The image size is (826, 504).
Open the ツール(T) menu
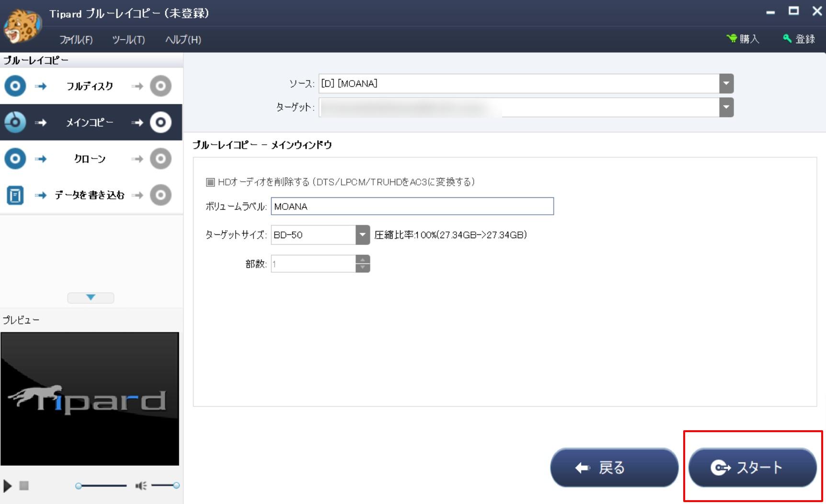tap(128, 40)
